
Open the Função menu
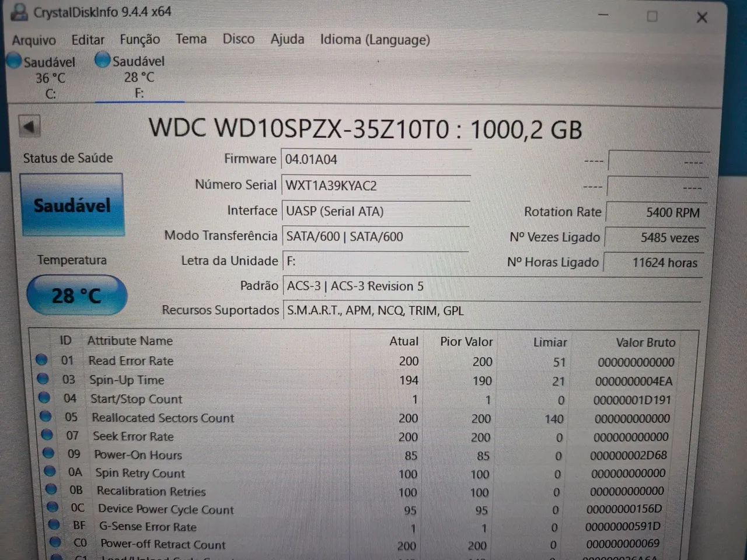(x=139, y=39)
